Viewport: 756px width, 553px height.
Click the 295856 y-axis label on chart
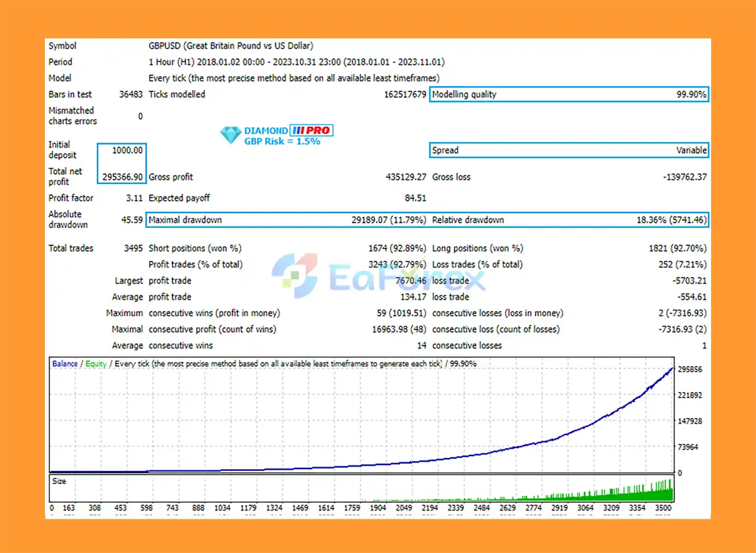click(x=690, y=369)
